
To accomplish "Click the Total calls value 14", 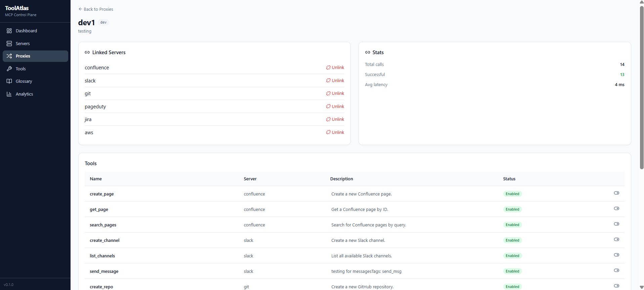I will click(622, 64).
